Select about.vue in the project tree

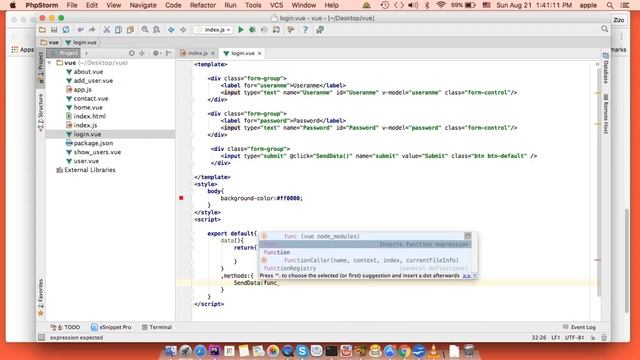[x=84, y=72]
